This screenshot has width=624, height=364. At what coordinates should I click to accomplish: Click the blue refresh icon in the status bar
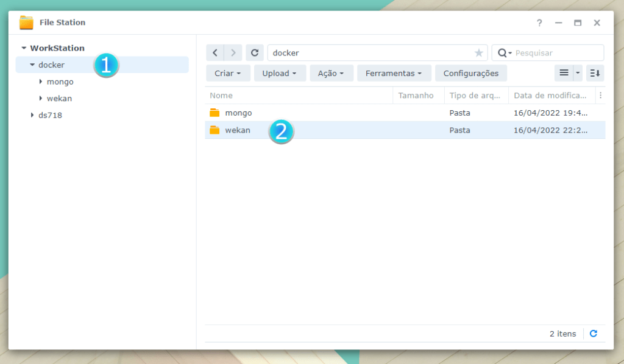[594, 334]
